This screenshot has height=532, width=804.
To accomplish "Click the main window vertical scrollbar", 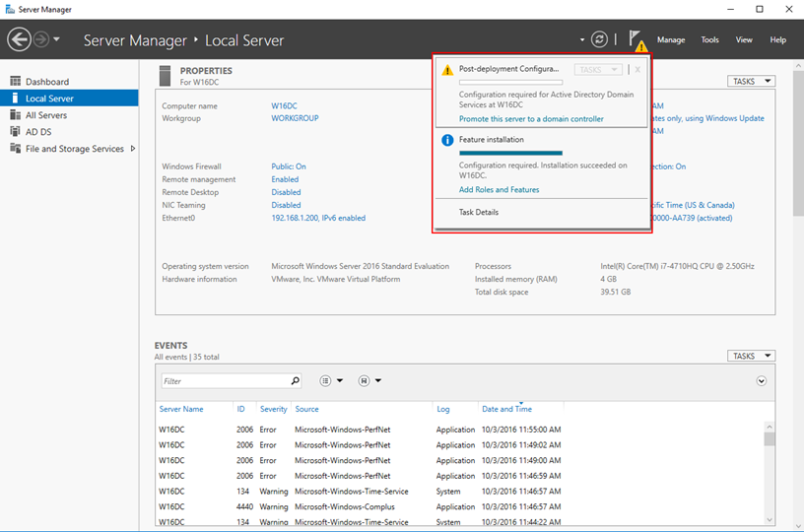I will coord(798,144).
